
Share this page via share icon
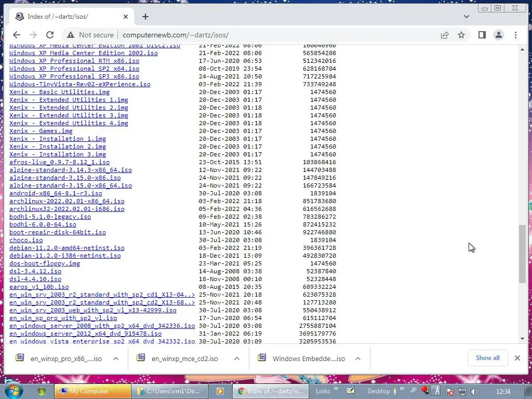(445, 35)
